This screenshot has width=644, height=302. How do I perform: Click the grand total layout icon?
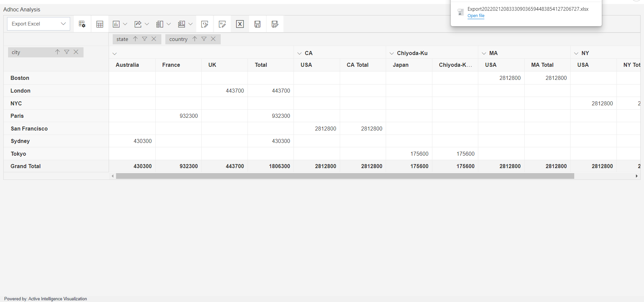point(181,24)
